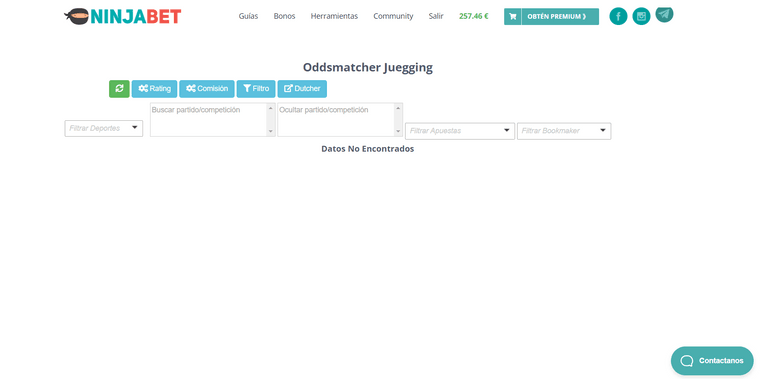The width and height of the screenshot is (760, 379).
Task: Open the Filtro funnel button
Action: click(x=256, y=89)
